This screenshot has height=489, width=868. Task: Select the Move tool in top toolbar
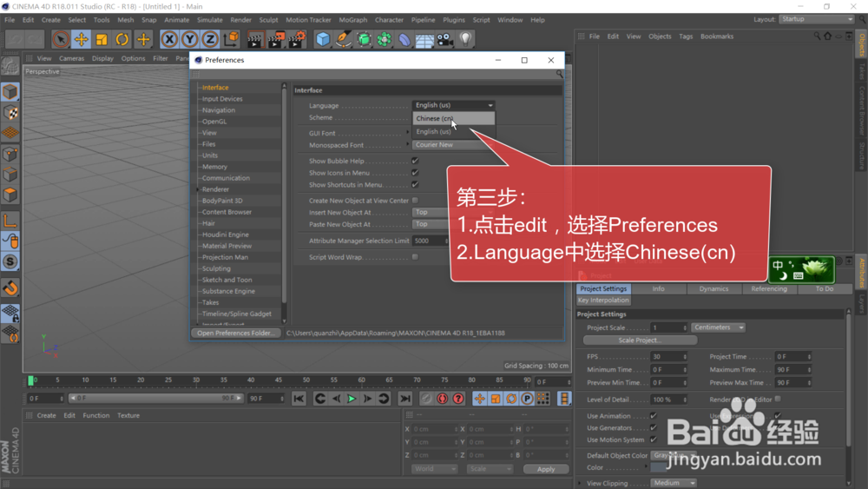82,39
